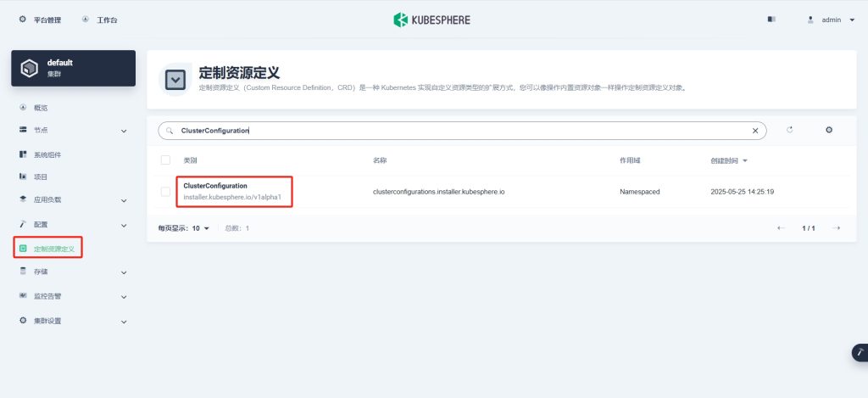Open the floating toolbox hammer button
868x398 pixels.
(x=860, y=352)
